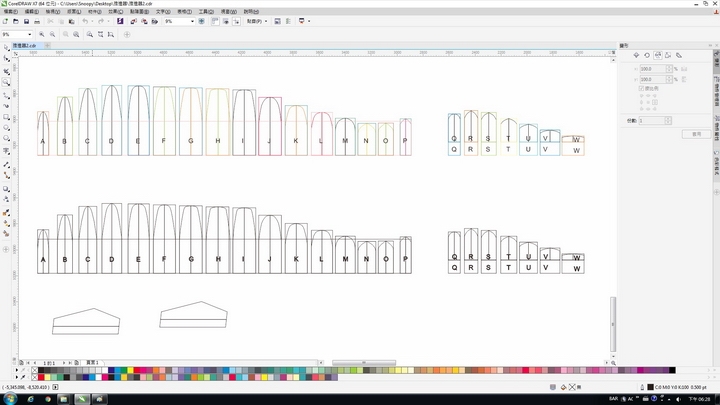Screen dimensions: 720x405
Task: Click the New document icon
Action: 6,21
